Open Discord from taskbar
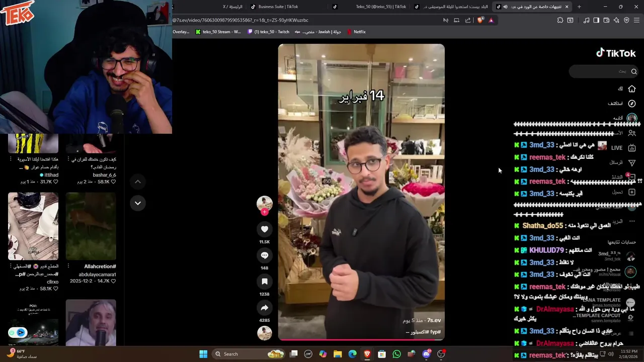 tap(427, 354)
